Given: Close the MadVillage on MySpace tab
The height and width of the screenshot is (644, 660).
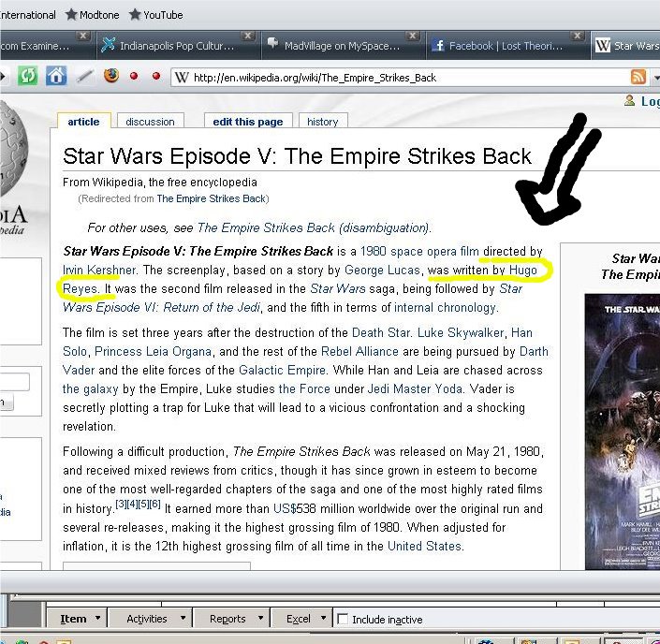Looking at the screenshot, I should click(413, 36).
